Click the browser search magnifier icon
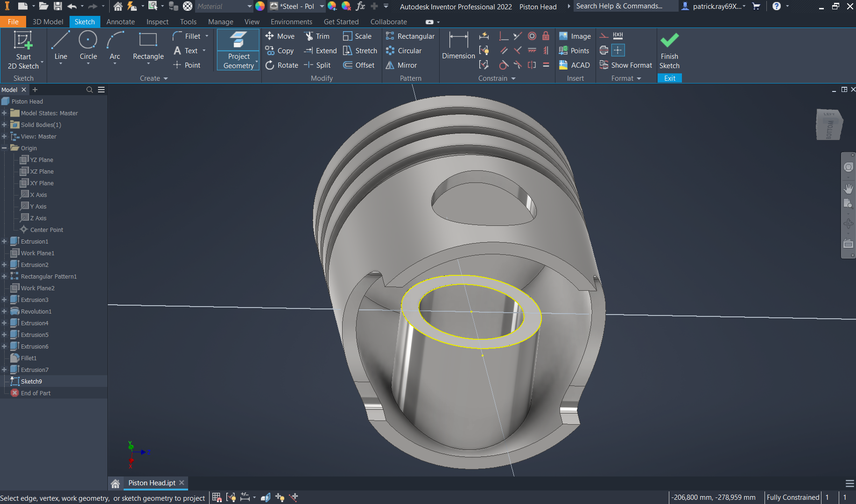Viewport: 856px width, 504px height. click(90, 90)
